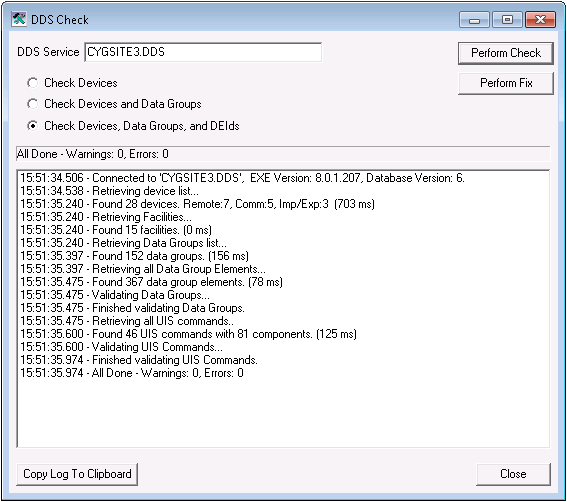Click log line 'Found 28 devices'
This screenshot has width=567, height=502.
click(197, 204)
